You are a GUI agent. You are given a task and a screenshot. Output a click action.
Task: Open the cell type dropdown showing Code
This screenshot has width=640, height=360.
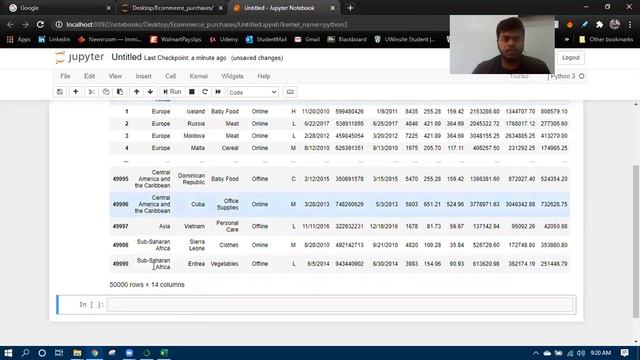pos(253,92)
